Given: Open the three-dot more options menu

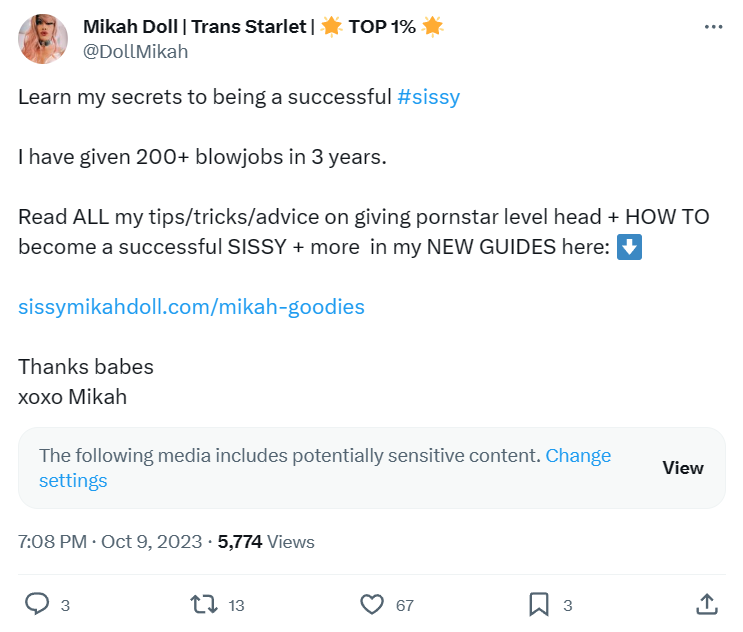Looking at the screenshot, I should [x=713, y=27].
